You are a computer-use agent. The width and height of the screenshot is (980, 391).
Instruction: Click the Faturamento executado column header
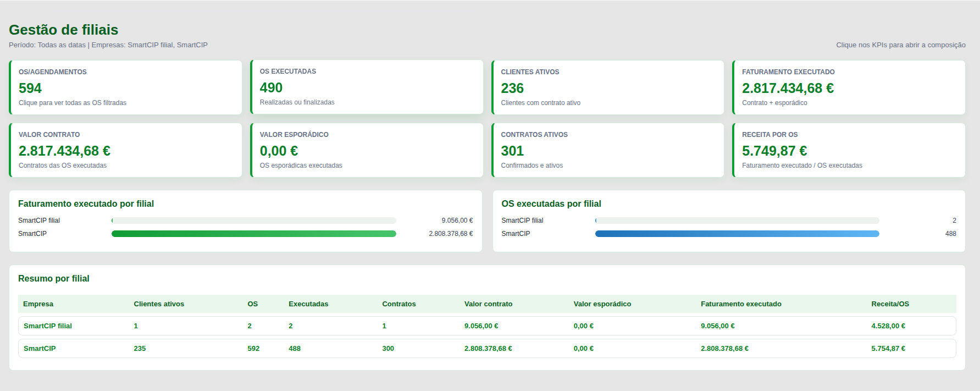click(741, 304)
